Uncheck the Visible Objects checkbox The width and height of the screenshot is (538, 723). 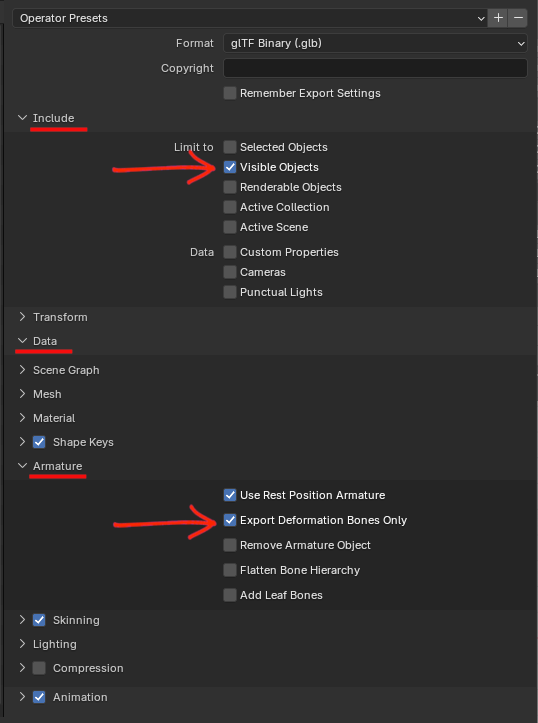pyautogui.click(x=230, y=167)
